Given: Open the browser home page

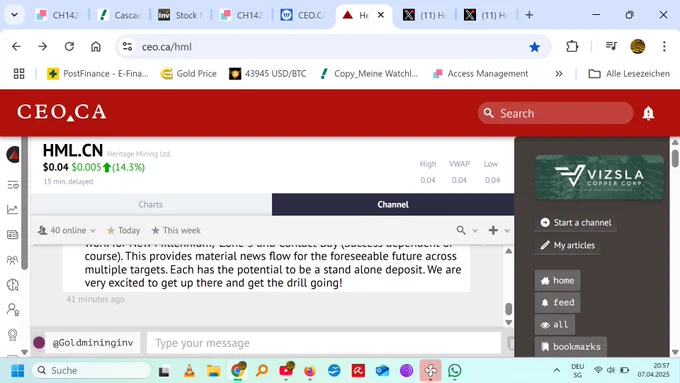Looking at the screenshot, I should pyautogui.click(x=96, y=46).
